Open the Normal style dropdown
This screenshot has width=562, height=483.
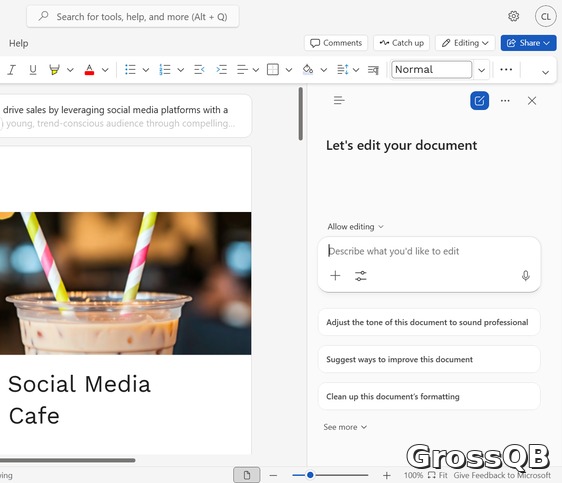point(481,70)
